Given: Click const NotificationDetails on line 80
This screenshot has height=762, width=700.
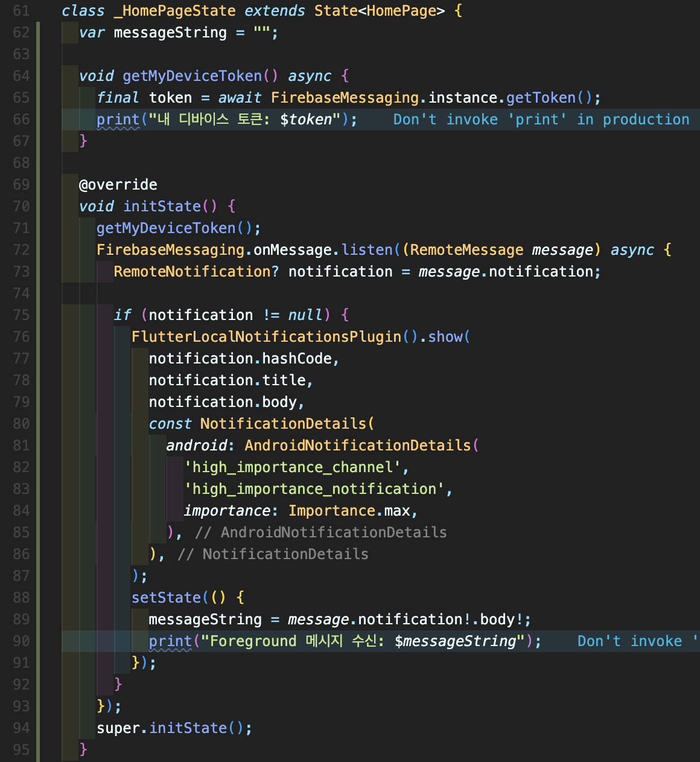Looking at the screenshot, I should coord(258,424).
